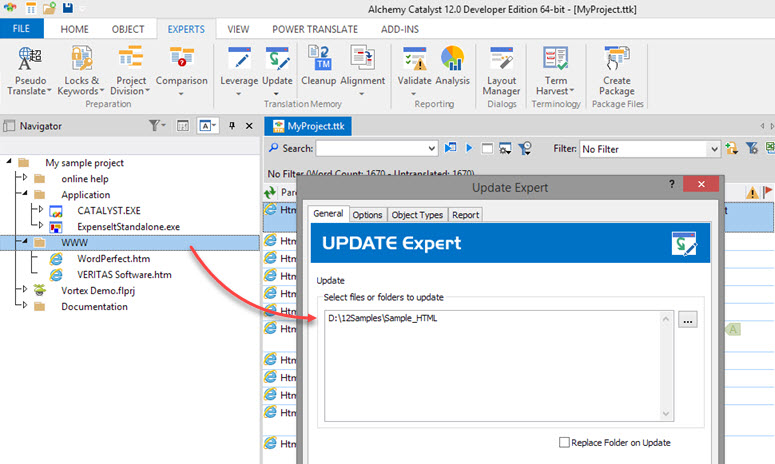
Task: Click the open folder icon in title bar
Action: [x=49, y=8]
